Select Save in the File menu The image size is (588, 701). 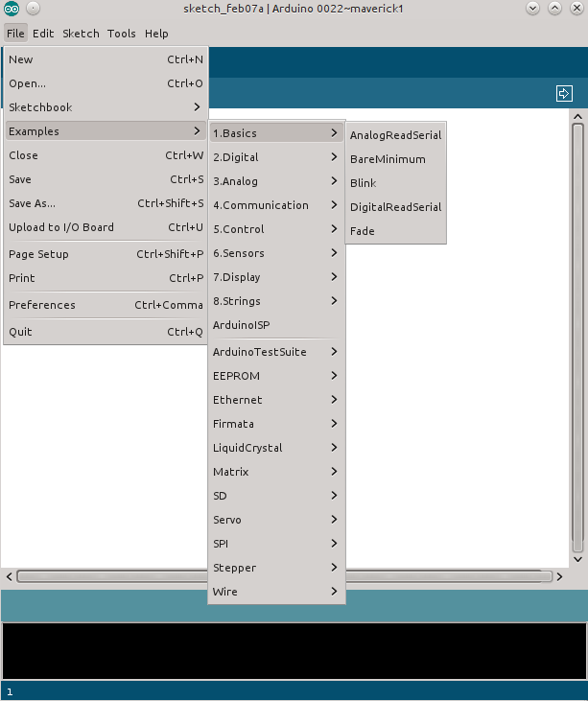click(x=106, y=179)
